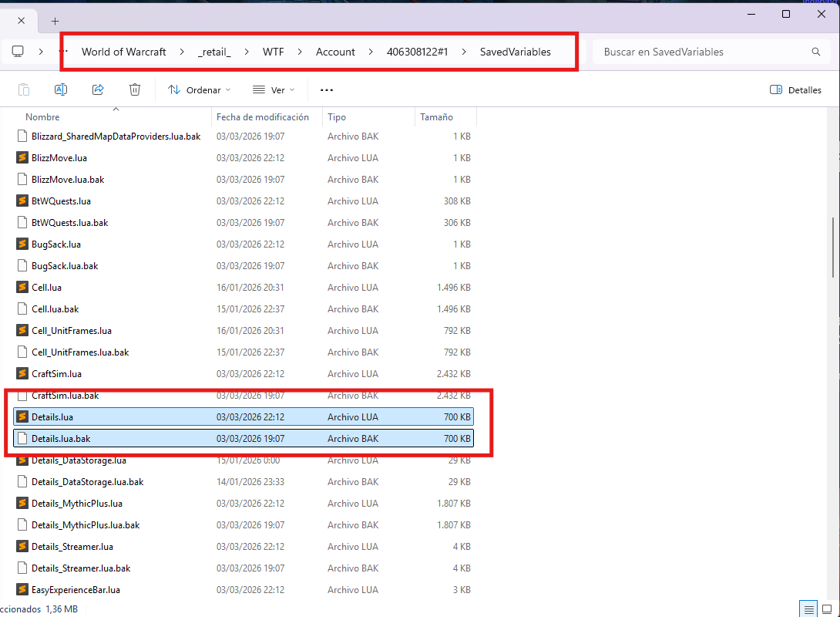This screenshot has height=617, width=840.
Task: Click the Rename icon in toolbar
Action: click(61, 89)
